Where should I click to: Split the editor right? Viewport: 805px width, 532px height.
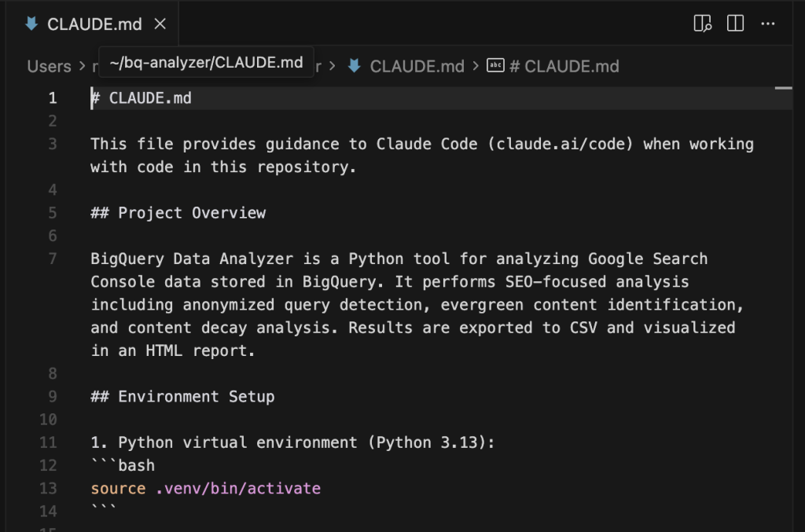(735, 24)
